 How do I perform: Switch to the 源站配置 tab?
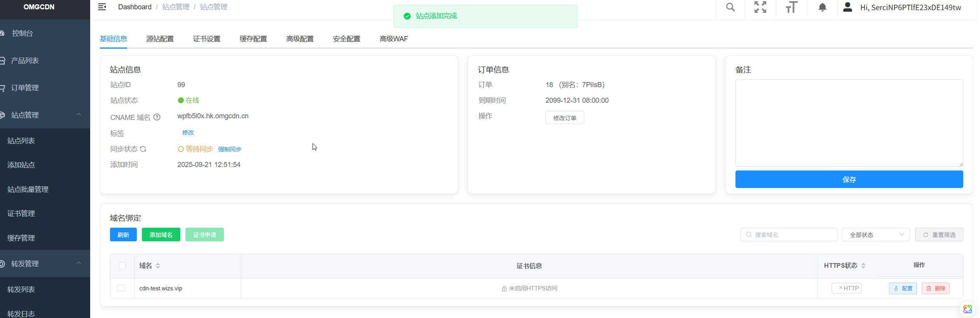tap(160, 39)
